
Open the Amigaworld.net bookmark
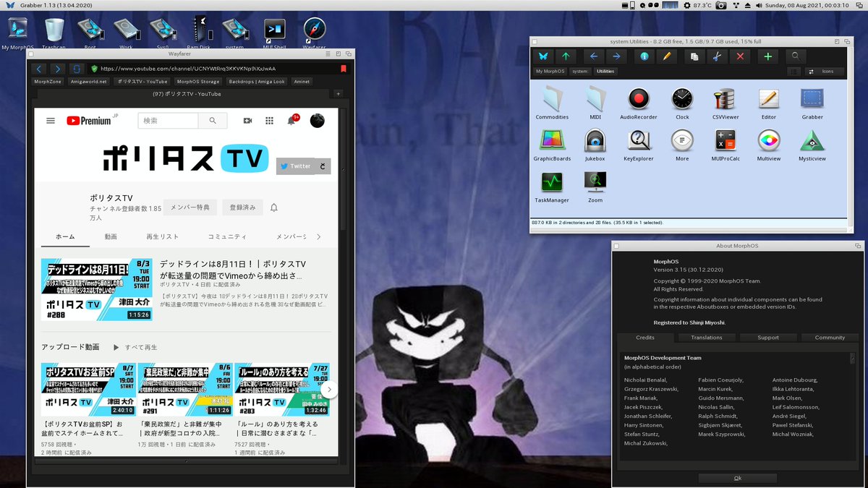(x=89, y=82)
